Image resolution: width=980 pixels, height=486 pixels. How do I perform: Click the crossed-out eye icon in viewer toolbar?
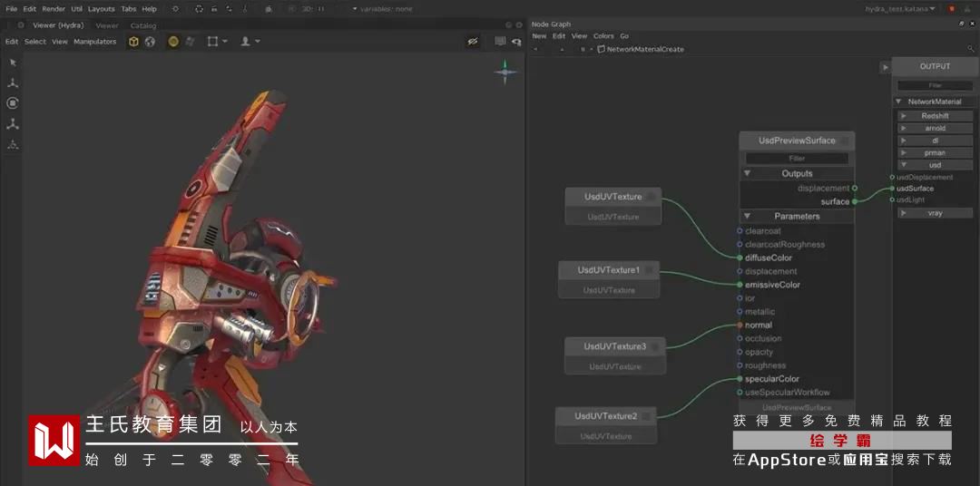coord(473,41)
